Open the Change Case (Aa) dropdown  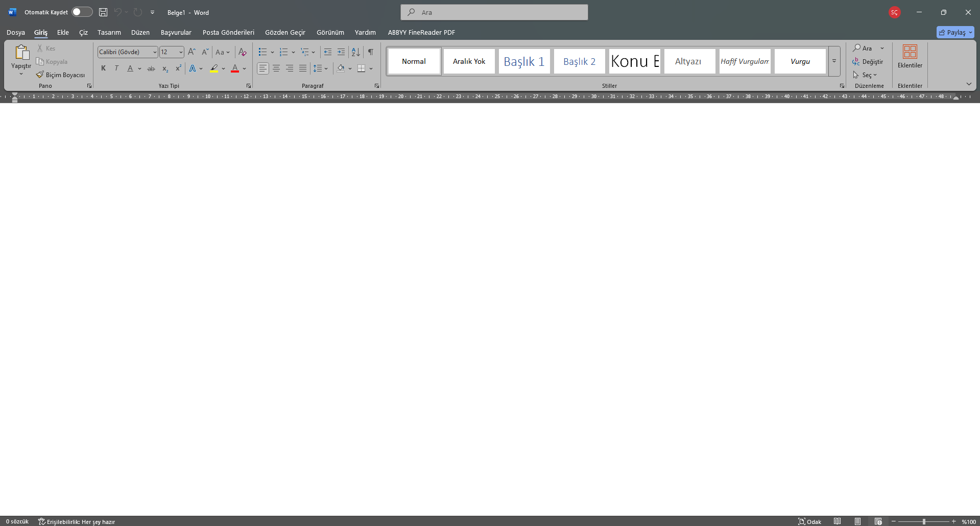[x=223, y=52]
